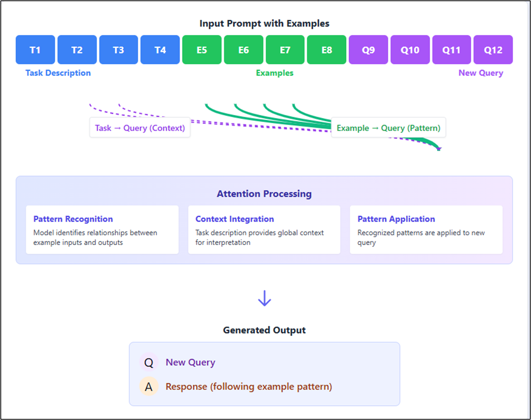Click the Task Description label
This screenshot has height=420, width=531.
coord(58,73)
